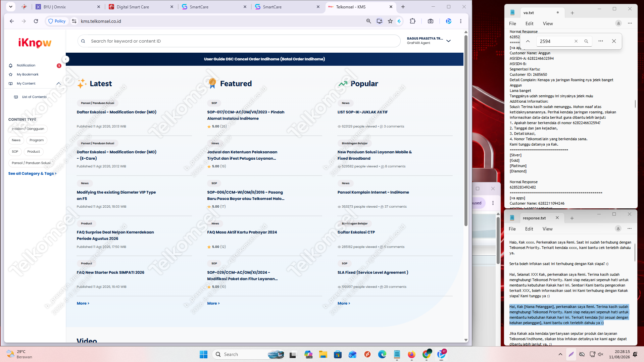Open account icon in va.txt Notepad
The width and height of the screenshot is (644, 362).
(x=618, y=23)
